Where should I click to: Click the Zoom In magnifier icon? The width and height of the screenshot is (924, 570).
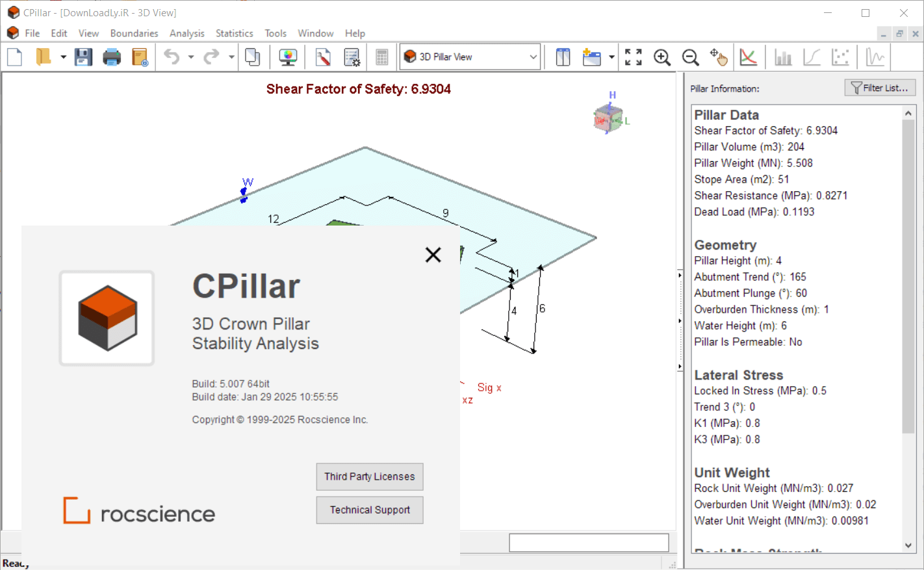[662, 57]
